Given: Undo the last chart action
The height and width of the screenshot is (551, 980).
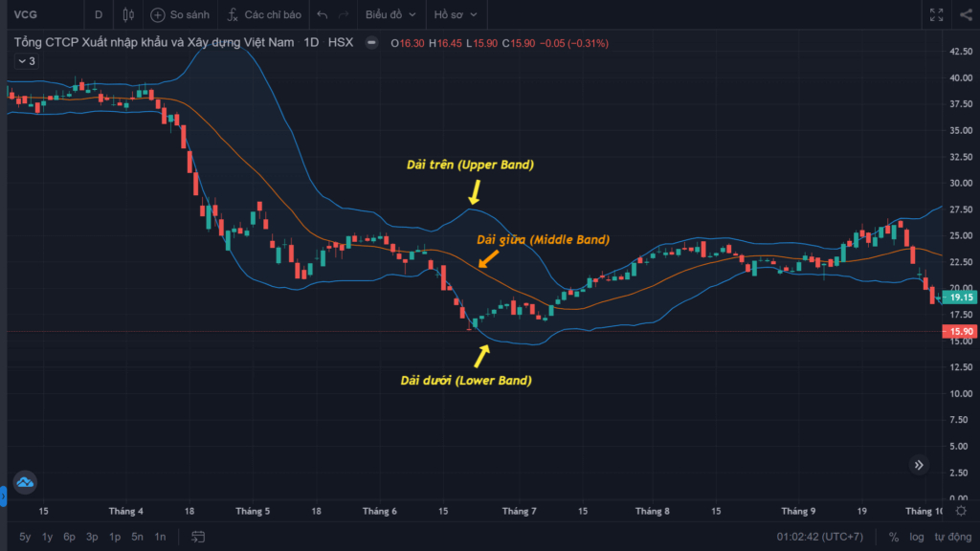Looking at the screenshot, I should click(x=322, y=14).
